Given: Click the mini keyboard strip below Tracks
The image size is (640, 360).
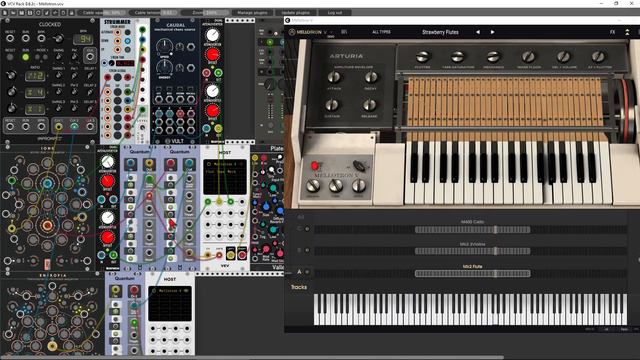Looking at the screenshot, I should point(470,309).
